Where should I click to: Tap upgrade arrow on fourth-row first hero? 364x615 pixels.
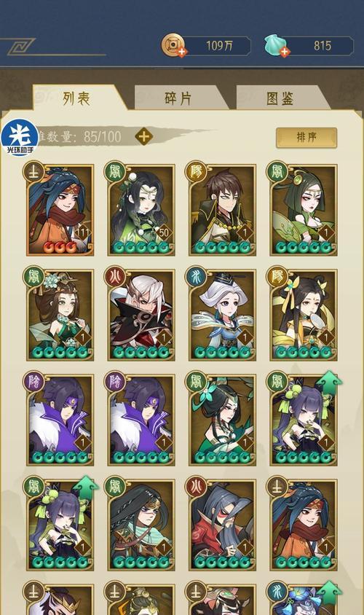(x=85, y=486)
